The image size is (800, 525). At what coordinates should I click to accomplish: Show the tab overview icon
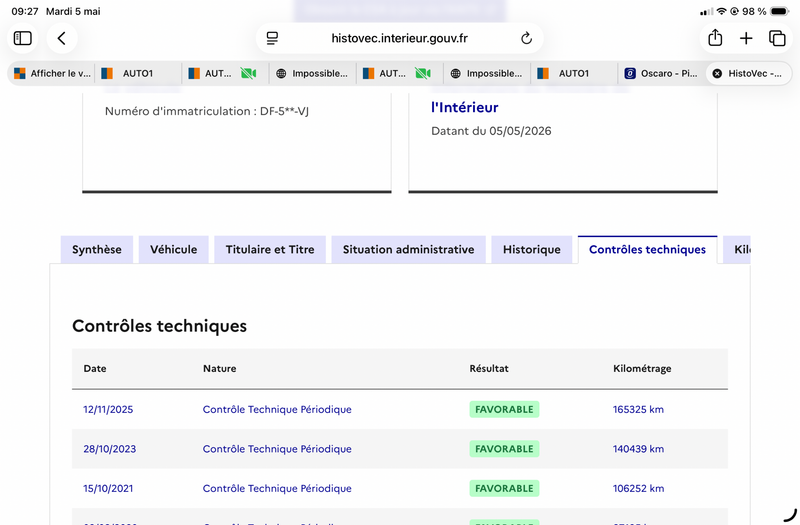coord(777,38)
